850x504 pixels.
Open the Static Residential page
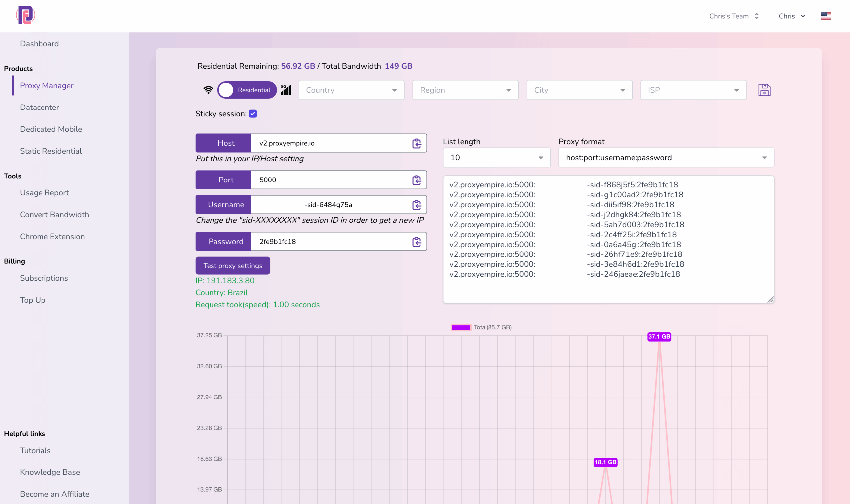pyautogui.click(x=51, y=151)
